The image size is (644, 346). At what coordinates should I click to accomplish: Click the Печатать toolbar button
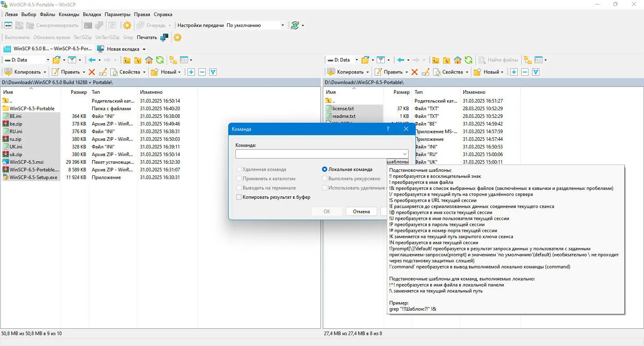click(147, 37)
